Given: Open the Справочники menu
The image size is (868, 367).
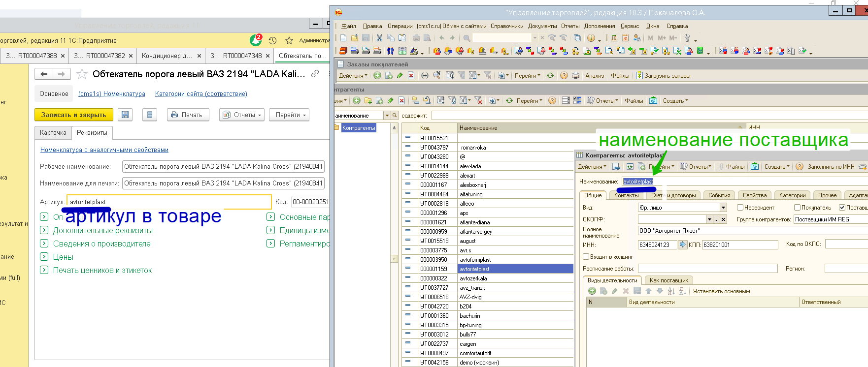Looking at the screenshot, I should pos(507,26).
